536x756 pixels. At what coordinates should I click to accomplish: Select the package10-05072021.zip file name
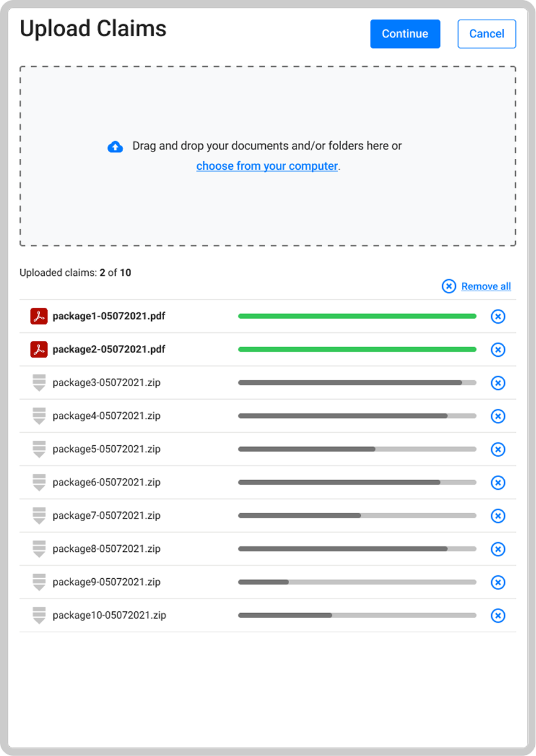[x=110, y=615]
